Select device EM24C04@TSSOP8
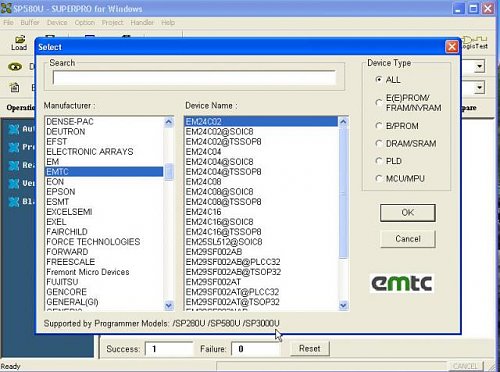 261,172
